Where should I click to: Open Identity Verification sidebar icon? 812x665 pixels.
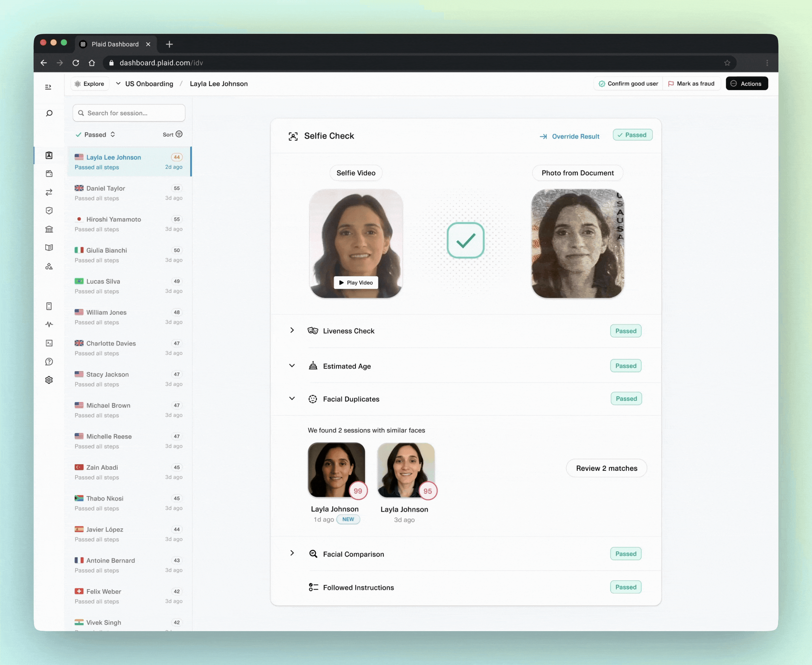coord(49,155)
